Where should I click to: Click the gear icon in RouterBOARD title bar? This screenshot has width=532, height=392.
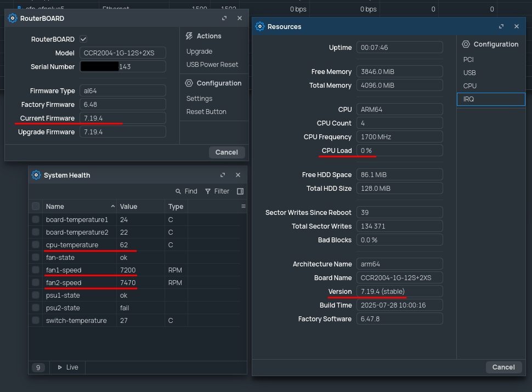pyautogui.click(x=12, y=18)
